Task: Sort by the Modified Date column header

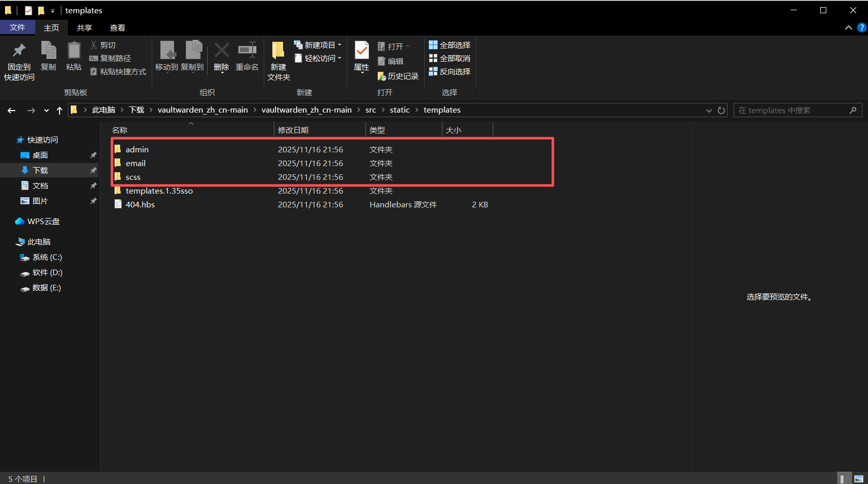Action: [293, 130]
